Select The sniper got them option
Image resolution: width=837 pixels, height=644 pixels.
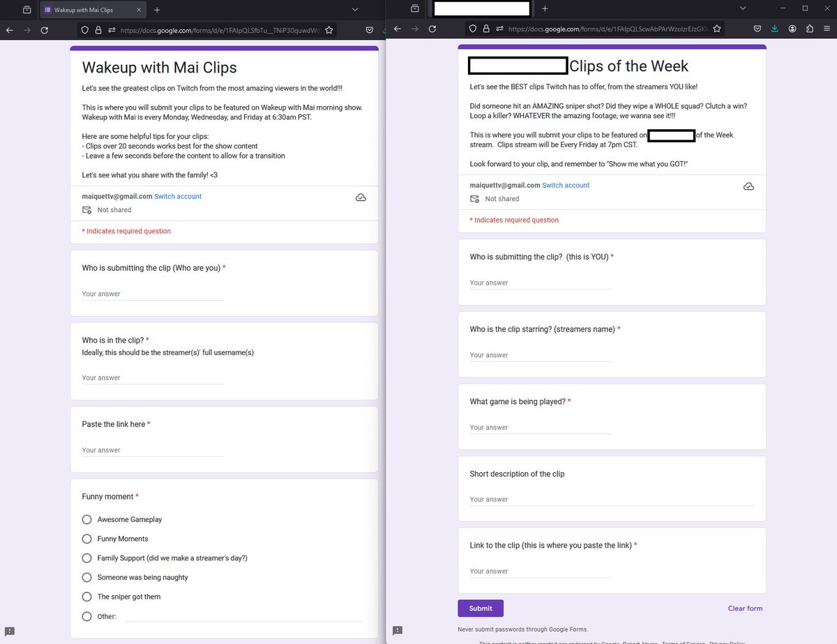tap(86, 597)
